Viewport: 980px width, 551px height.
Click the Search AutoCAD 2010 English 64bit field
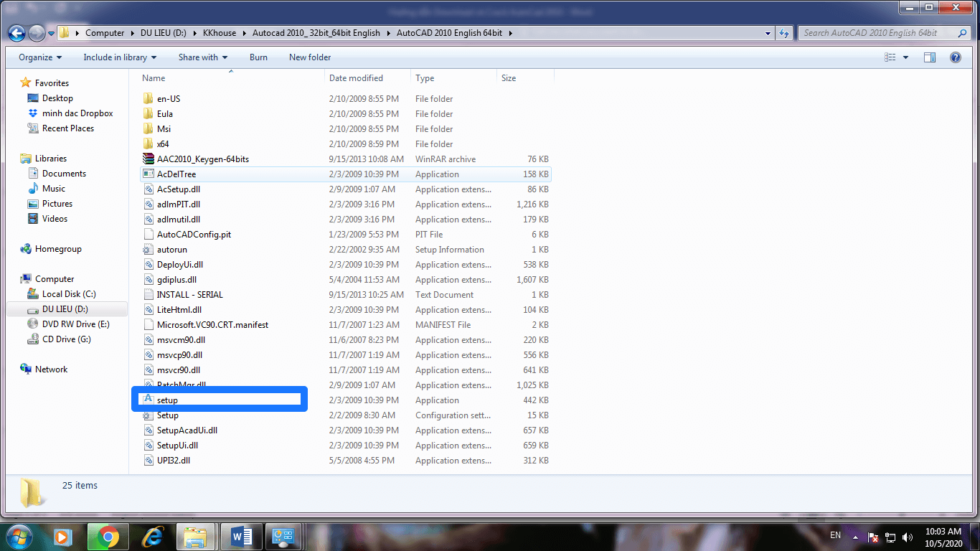(x=885, y=33)
